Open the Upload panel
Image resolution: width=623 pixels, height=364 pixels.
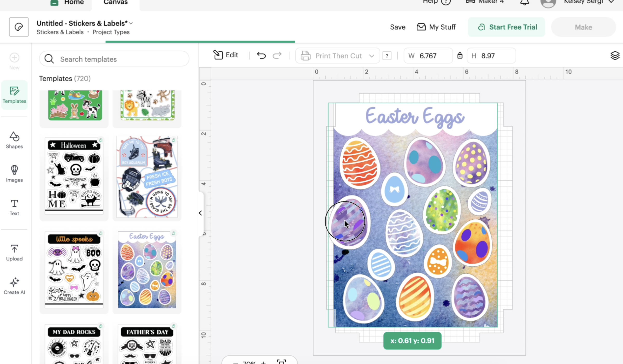click(14, 252)
